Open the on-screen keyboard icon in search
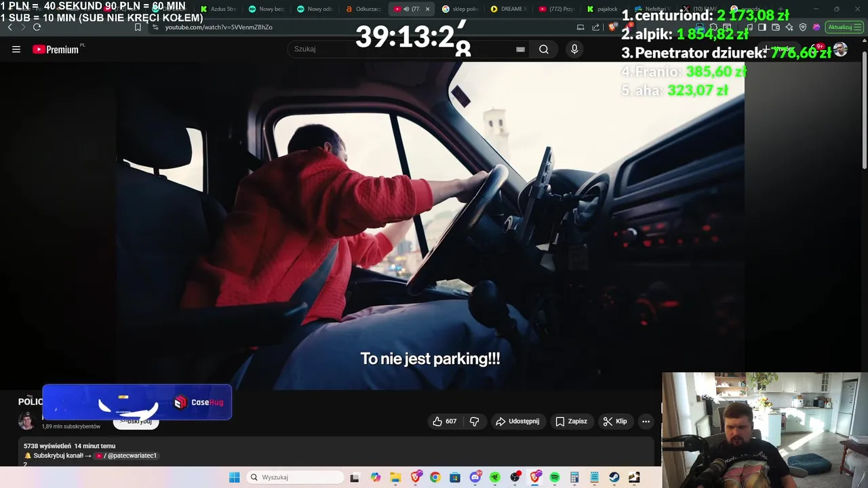 pos(520,49)
